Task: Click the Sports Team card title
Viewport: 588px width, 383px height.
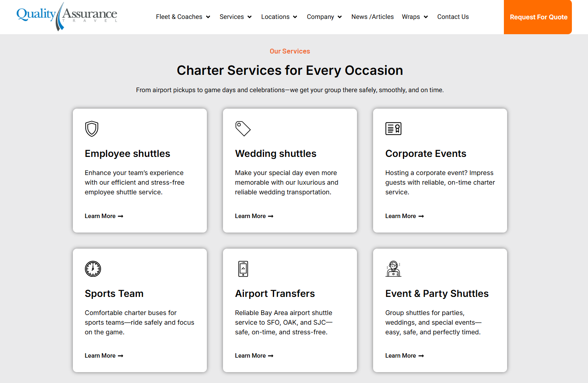Action: pos(114,294)
